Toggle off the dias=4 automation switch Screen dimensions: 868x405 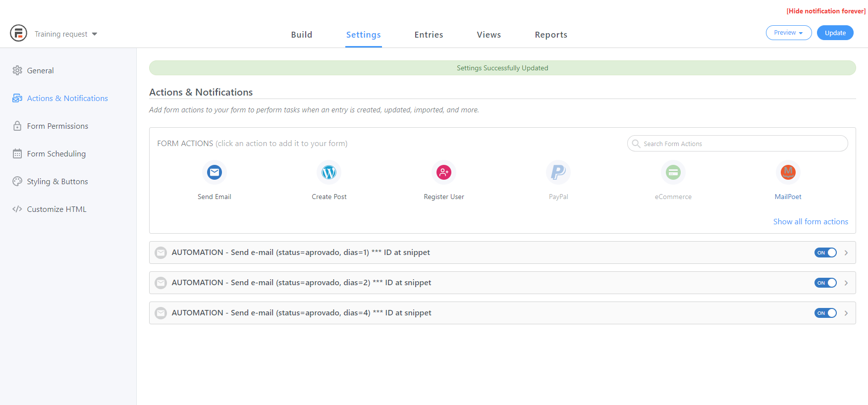click(825, 313)
